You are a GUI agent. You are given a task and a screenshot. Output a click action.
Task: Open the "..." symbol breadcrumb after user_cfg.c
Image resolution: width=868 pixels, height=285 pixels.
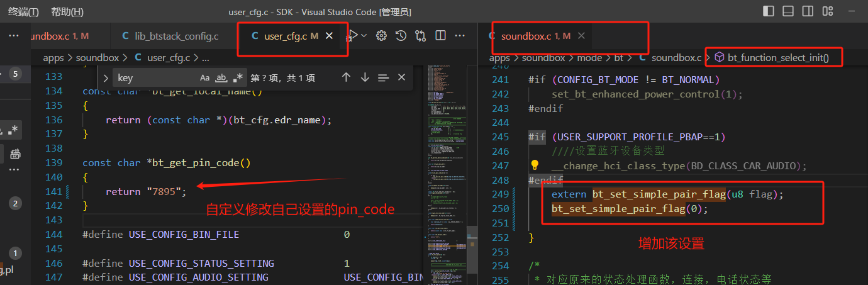pyautogui.click(x=205, y=58)
